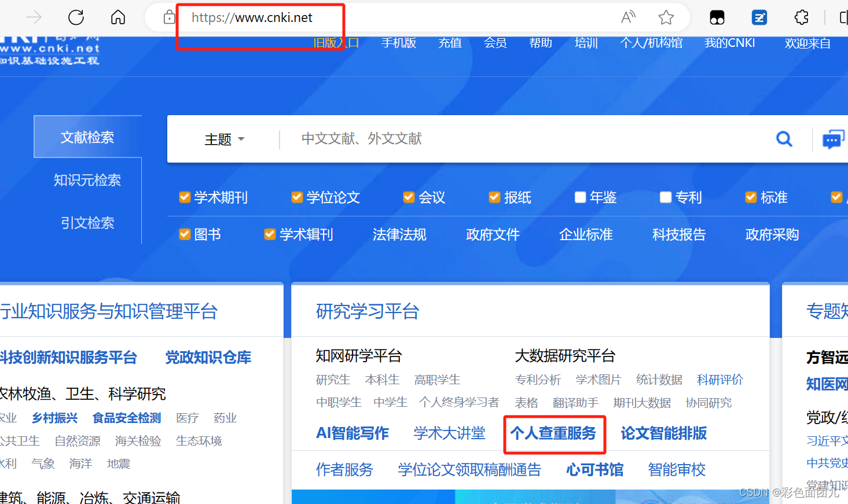Open 培训 in the top menu
The image size is (848, 504).
(586, 43)
